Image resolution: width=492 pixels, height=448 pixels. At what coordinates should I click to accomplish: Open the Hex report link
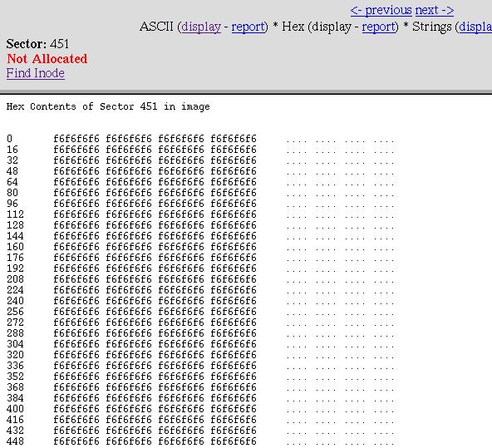click(x=378, y=27)
